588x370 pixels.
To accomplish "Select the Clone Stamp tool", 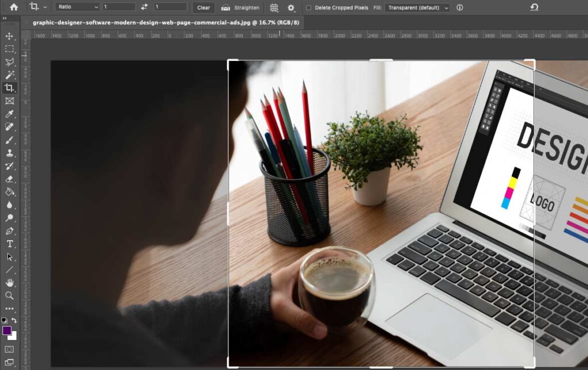I will tap(9, 153).
